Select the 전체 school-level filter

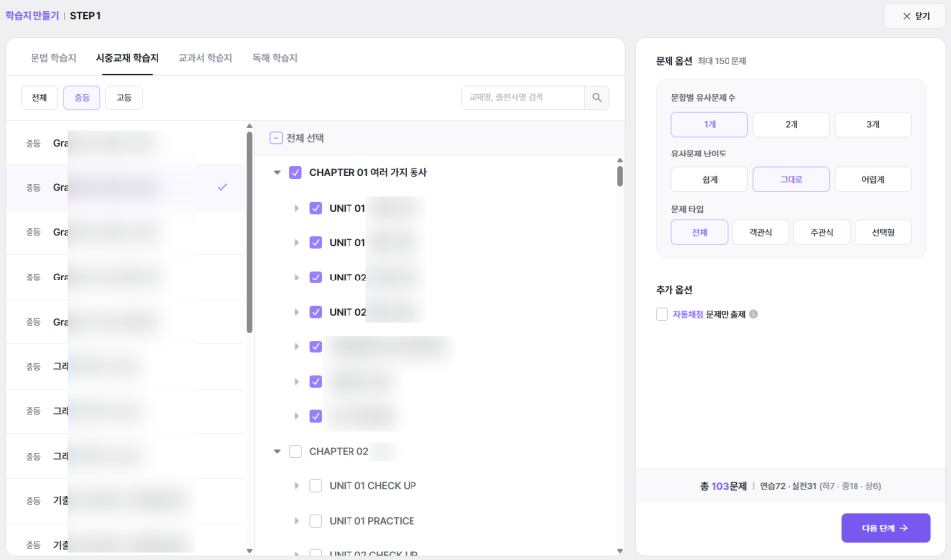tap(39, 97)
